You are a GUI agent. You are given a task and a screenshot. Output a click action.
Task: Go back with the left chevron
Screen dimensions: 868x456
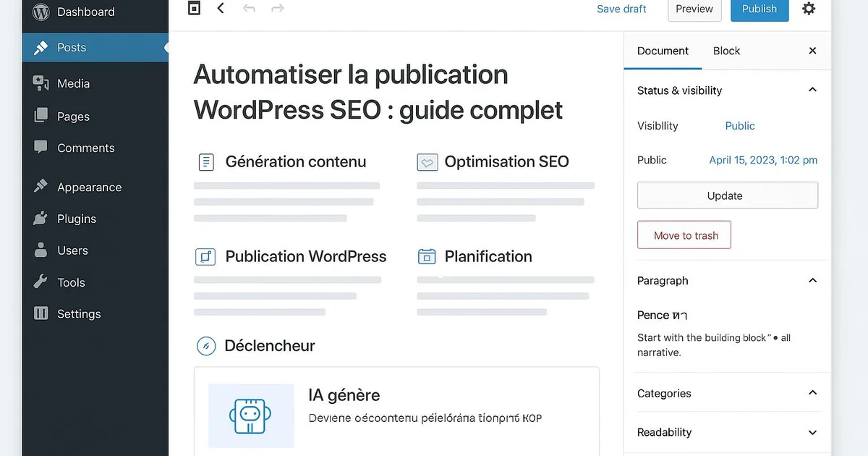(221, 9)
